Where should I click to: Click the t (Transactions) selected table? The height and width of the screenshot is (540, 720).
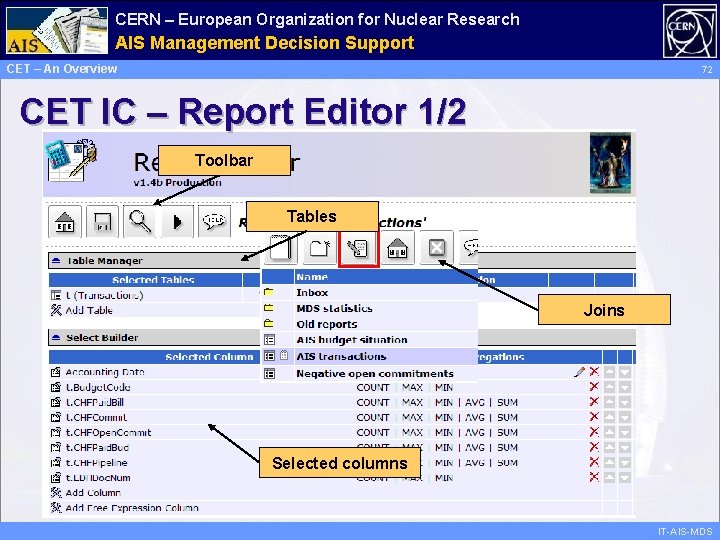(x=104, y=295)
